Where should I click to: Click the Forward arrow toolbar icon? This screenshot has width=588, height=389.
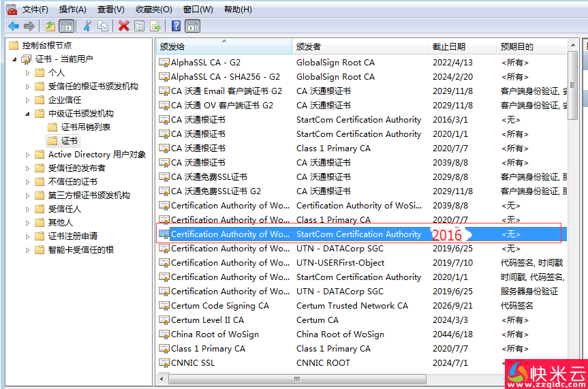[29, 27]
